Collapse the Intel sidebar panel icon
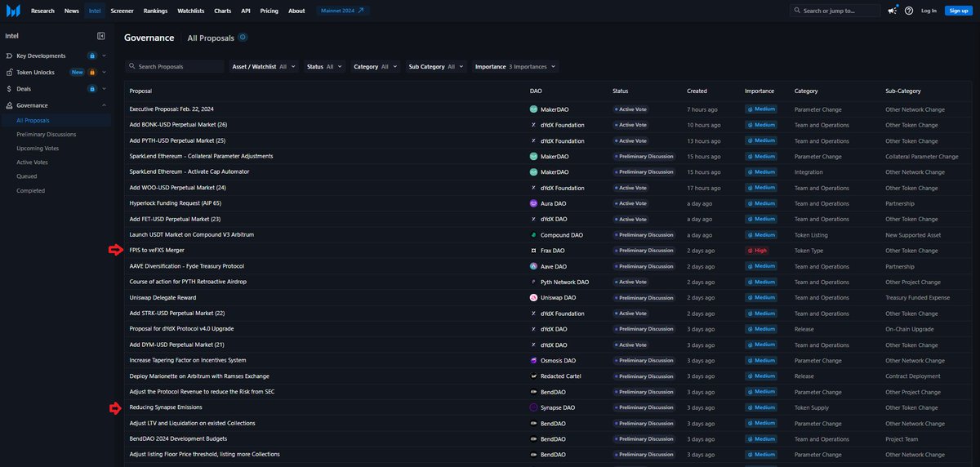980x467 pixels. tap(101, 36)
